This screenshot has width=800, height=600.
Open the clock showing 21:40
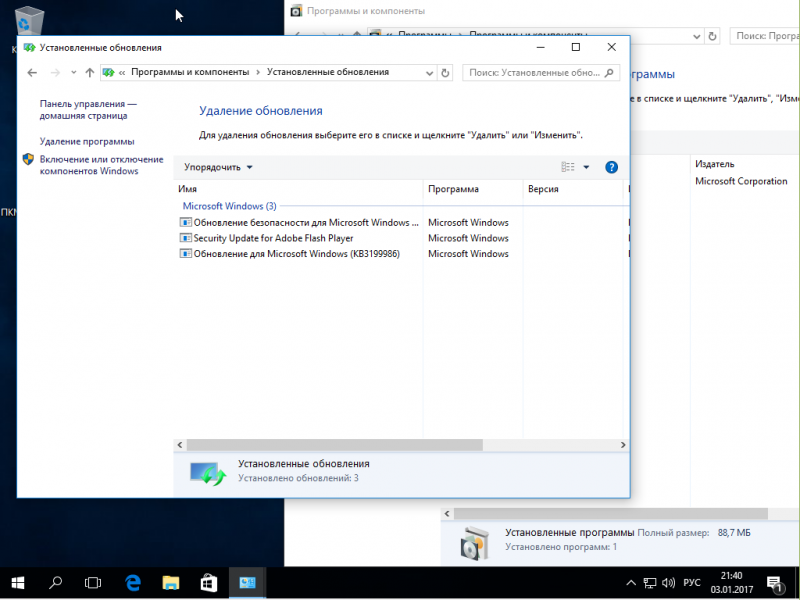click(732, 583)
